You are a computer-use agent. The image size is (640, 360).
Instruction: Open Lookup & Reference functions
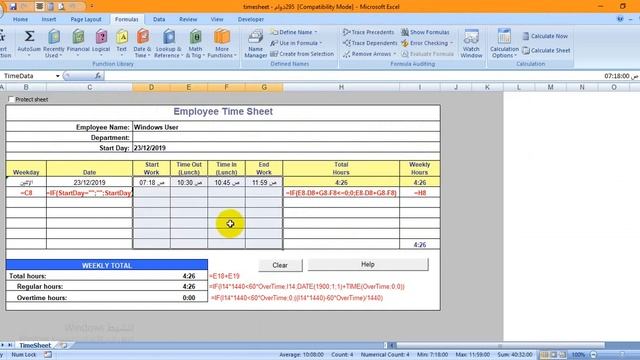[x=168, y=43]
